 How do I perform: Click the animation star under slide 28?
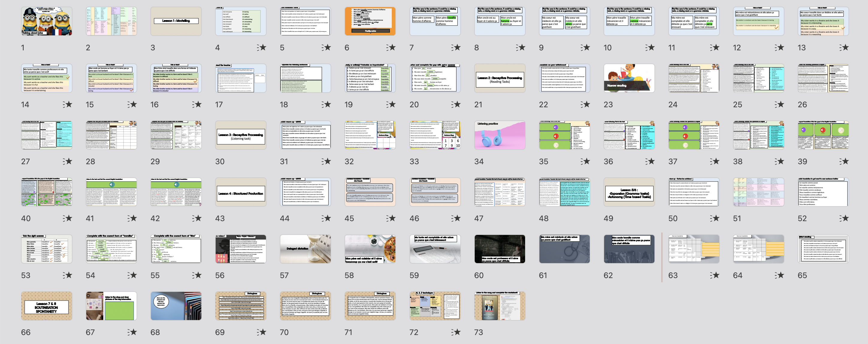click(132, 162)
